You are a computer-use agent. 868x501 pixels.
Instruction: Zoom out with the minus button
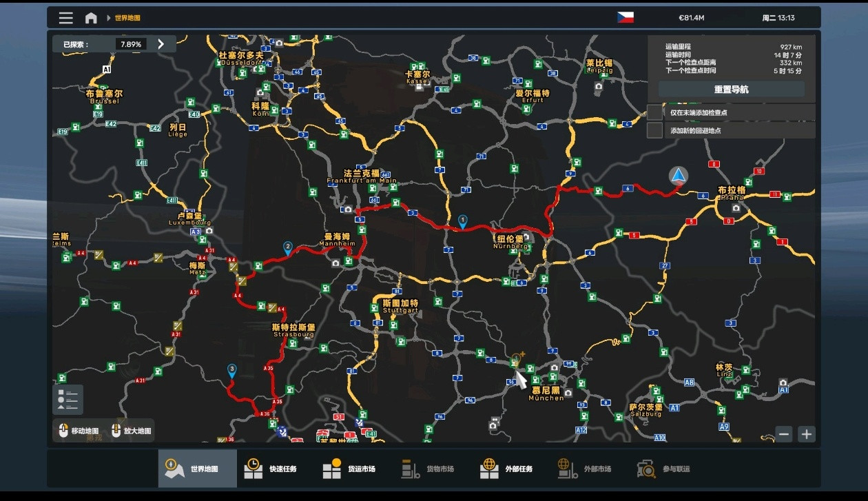[x=783, y=434]
